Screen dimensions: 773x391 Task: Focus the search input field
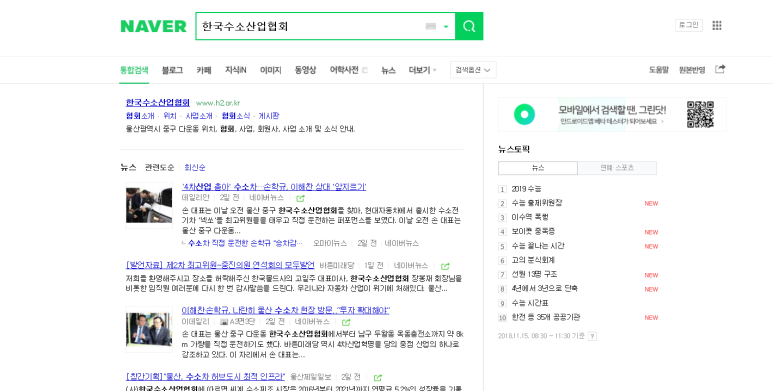tap(311, 26)
